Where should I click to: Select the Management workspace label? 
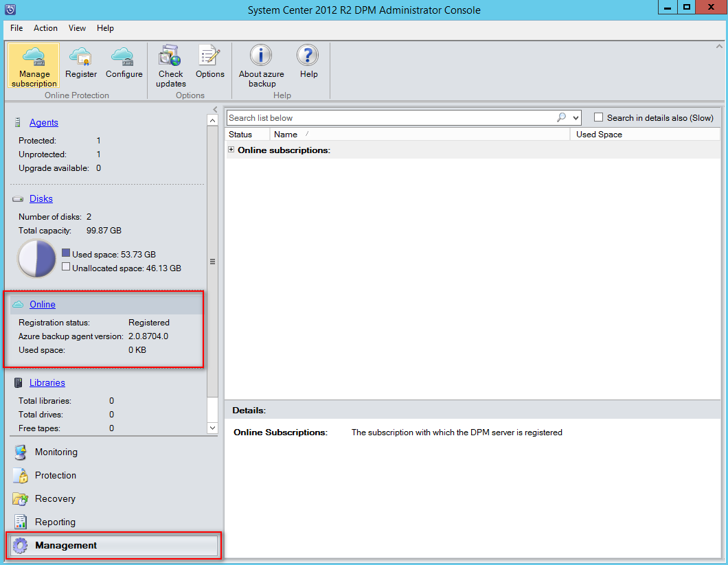(66, 546)
